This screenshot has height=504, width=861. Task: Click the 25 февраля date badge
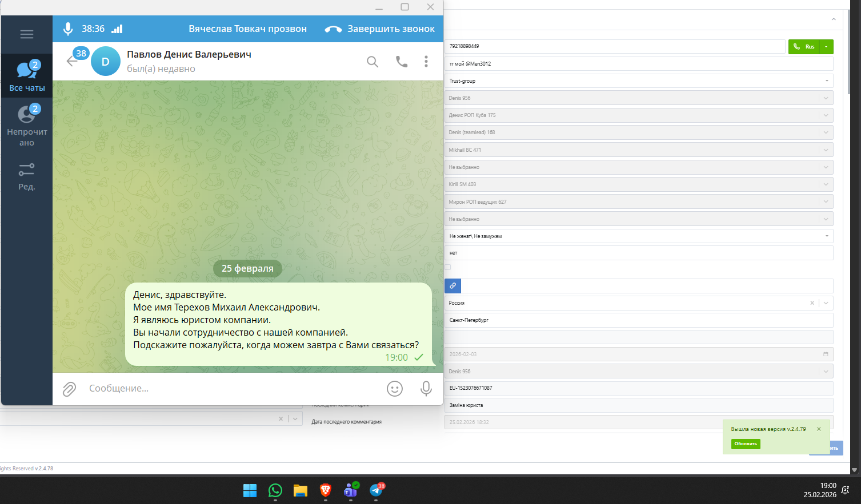(247, 268)
